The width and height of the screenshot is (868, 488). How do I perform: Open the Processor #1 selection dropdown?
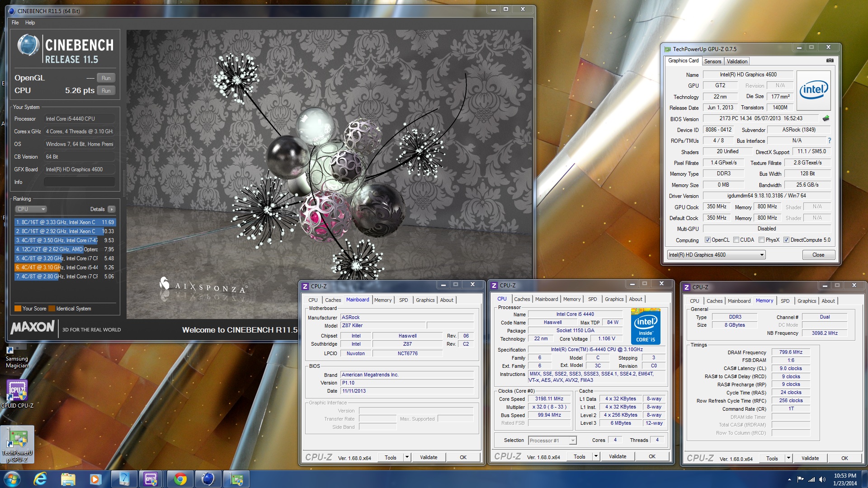pos(552,441)
